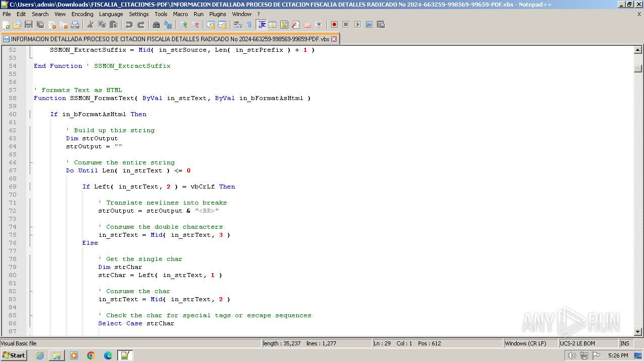Click the Copy toolbar icon
The height and width of the screenshot is (362, 644).
(102, 25)
